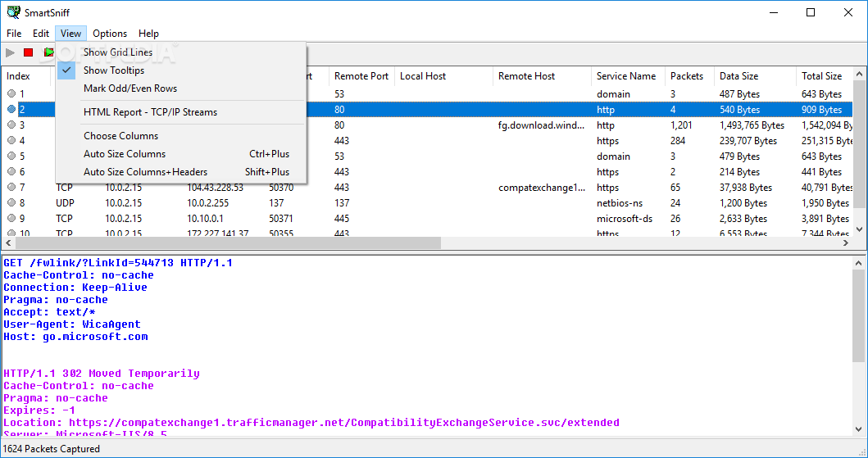868x458 pixels.
Task: Close the open View menu
Action: pos(70,34)
